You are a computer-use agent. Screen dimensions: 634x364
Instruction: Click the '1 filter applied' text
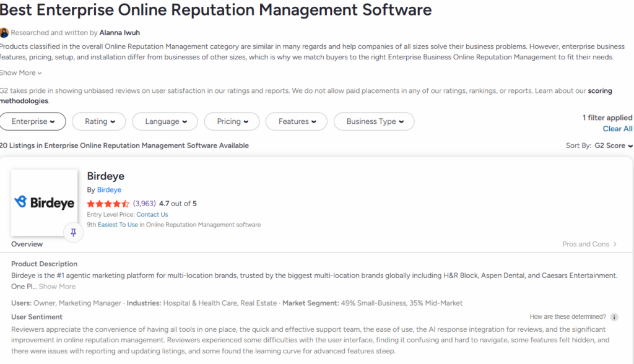(607, 118)
